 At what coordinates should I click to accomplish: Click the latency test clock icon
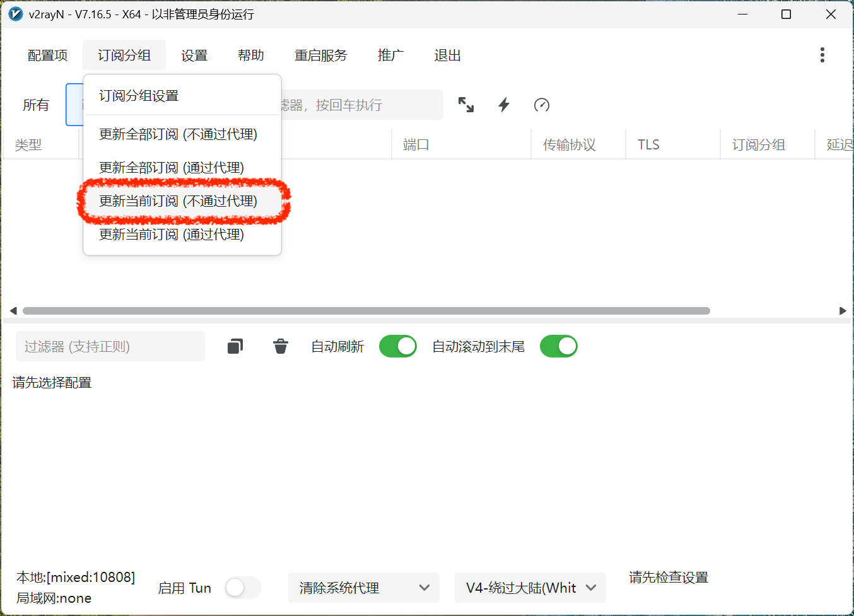click(542, 105)
